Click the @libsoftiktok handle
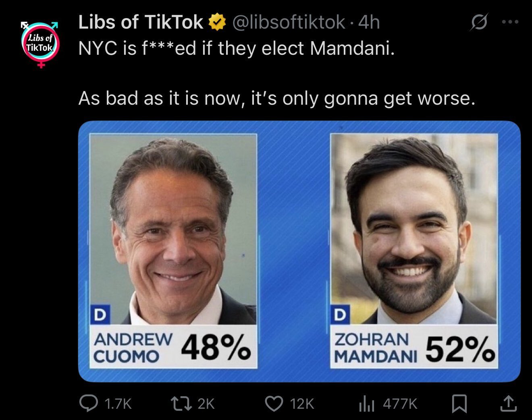Image resolution: width=532 pixels, height=420 pixels. tap(289, 23)
